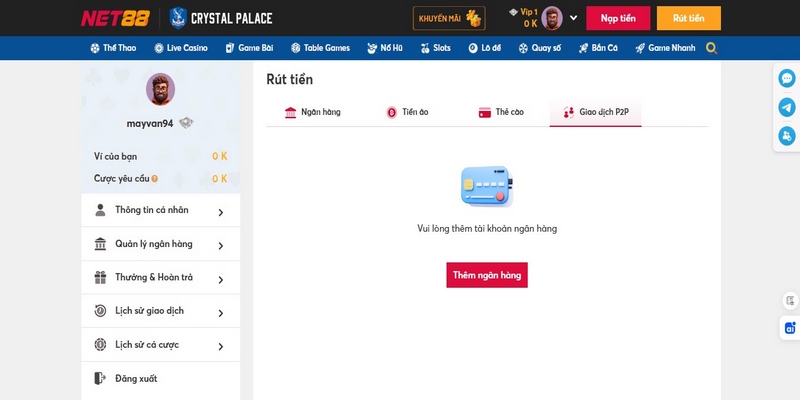Expand the Quản lý ngân hàng chevron

click(221, 246)
